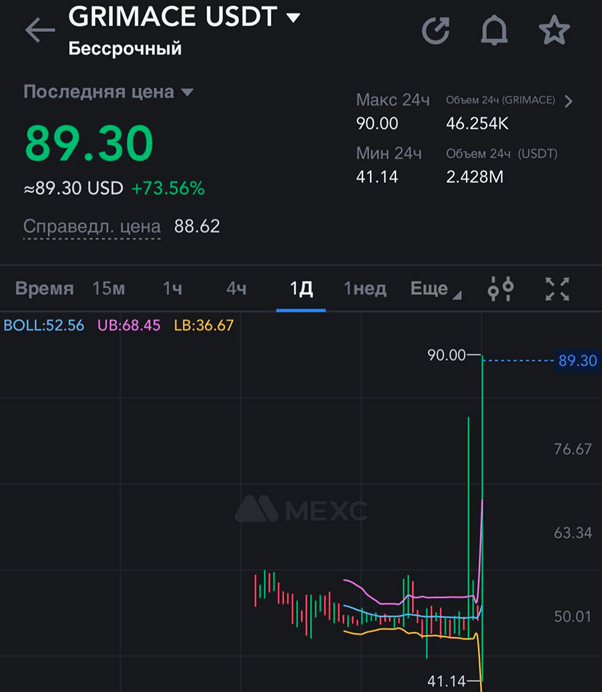
Task: Switch to the 15м timeframe
Action: 109,288
